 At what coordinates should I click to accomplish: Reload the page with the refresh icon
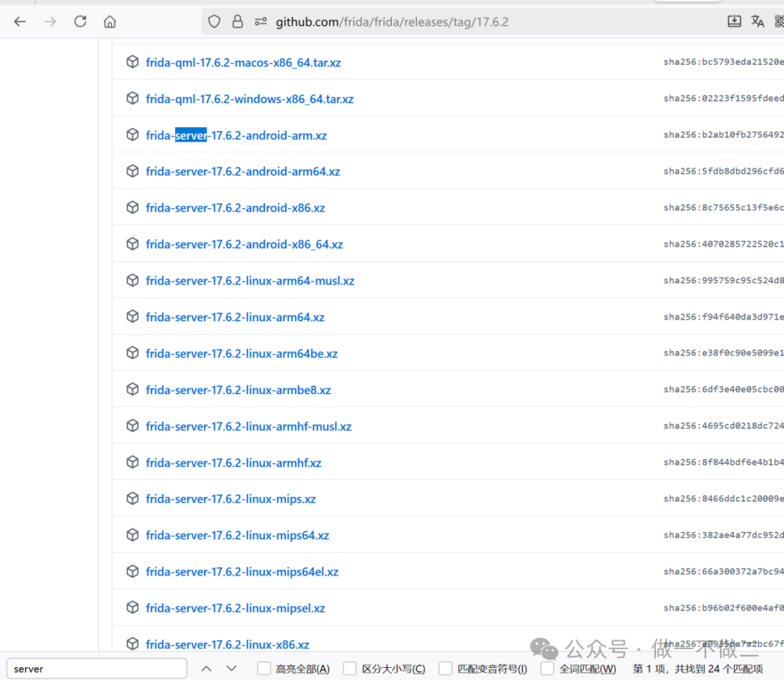point(79,21)
